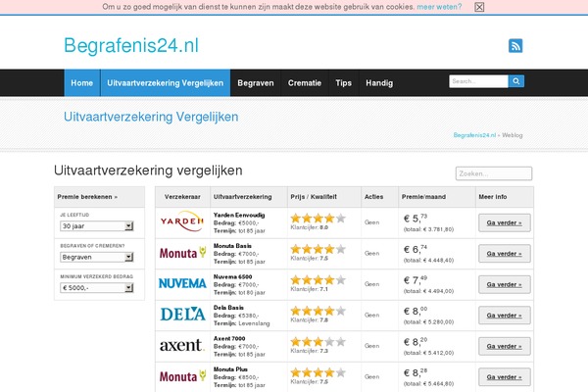
Task: Click star rating for Yarden Eenvoudig
Action: [318, 218]
